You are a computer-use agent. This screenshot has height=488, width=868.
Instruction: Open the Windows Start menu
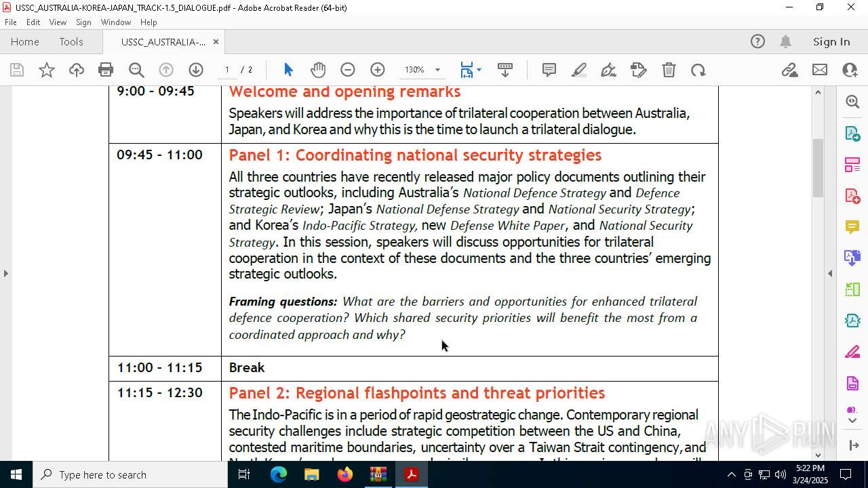coord(16,474)
